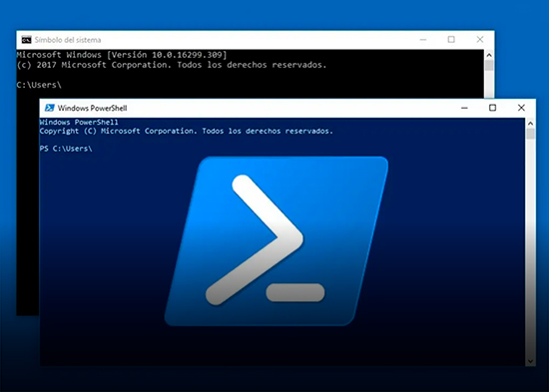This screenshot has height=392, width=549.
Task: Minimize the Windows PowerShell window
Action: point(464,108)
